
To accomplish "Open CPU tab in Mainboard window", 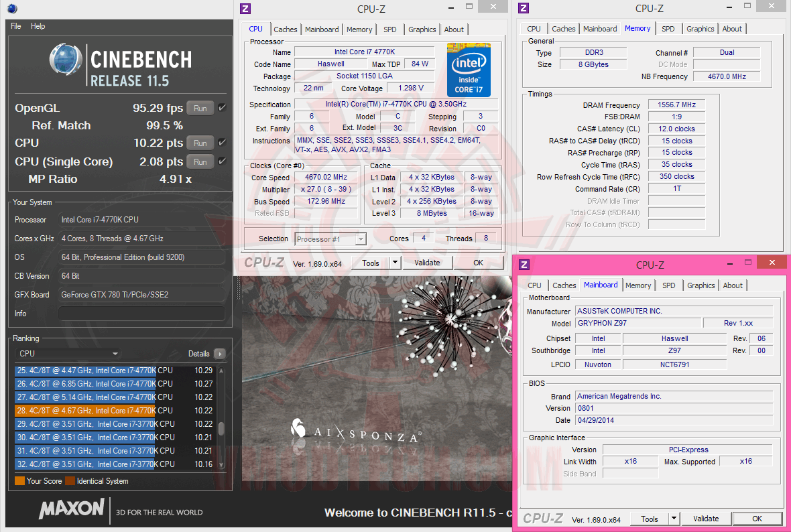I will (x=534, y=285).
